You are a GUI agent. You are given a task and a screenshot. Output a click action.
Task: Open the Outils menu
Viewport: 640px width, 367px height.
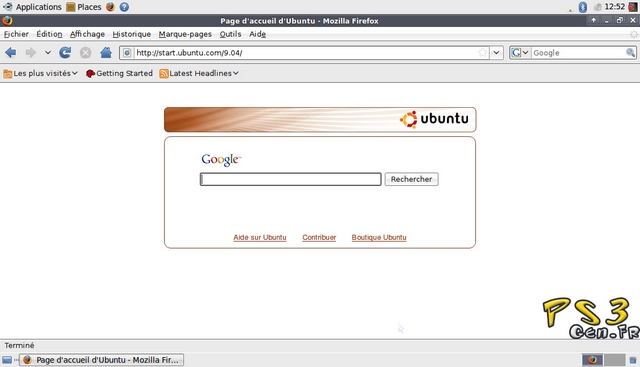click(230, 34)
